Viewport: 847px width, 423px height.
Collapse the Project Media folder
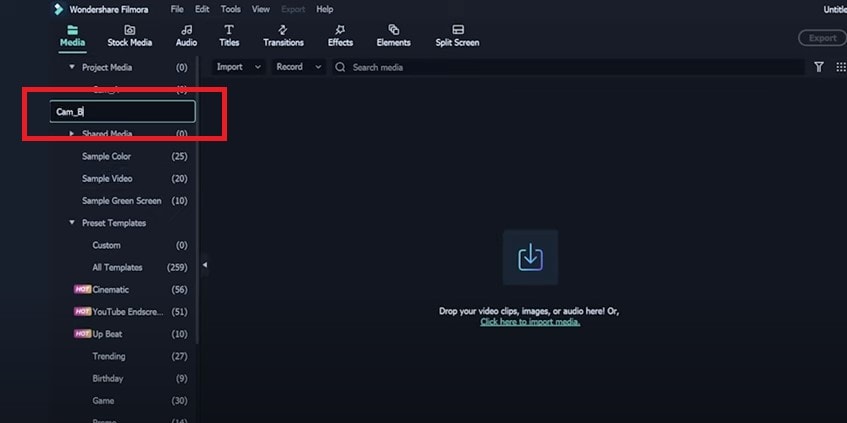(72, 67)
